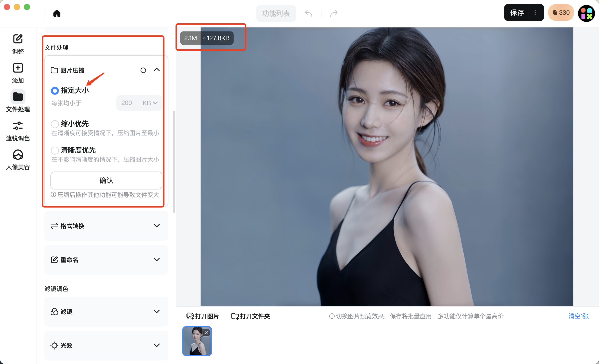The image size is (599, 364).
Task: Select the 缩小优先 radio option
Action: pyautogui.click(x=55, y=124)
